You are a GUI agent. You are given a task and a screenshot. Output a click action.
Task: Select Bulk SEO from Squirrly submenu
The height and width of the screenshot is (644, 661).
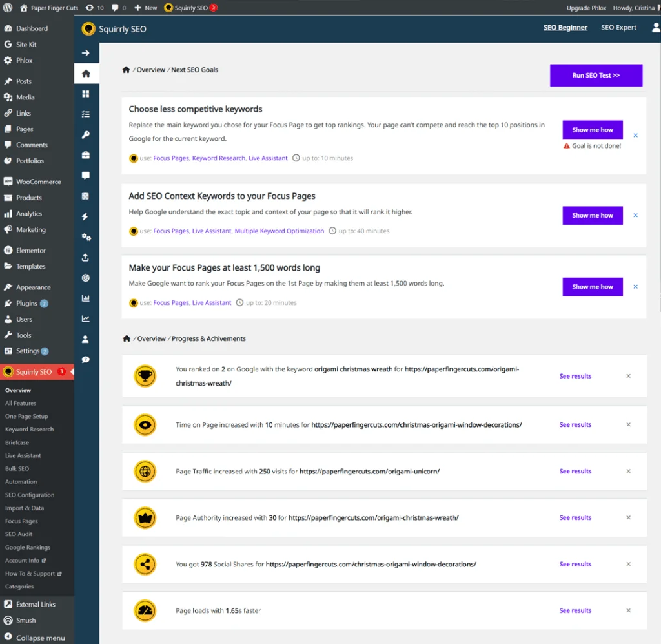click(17, 469)
